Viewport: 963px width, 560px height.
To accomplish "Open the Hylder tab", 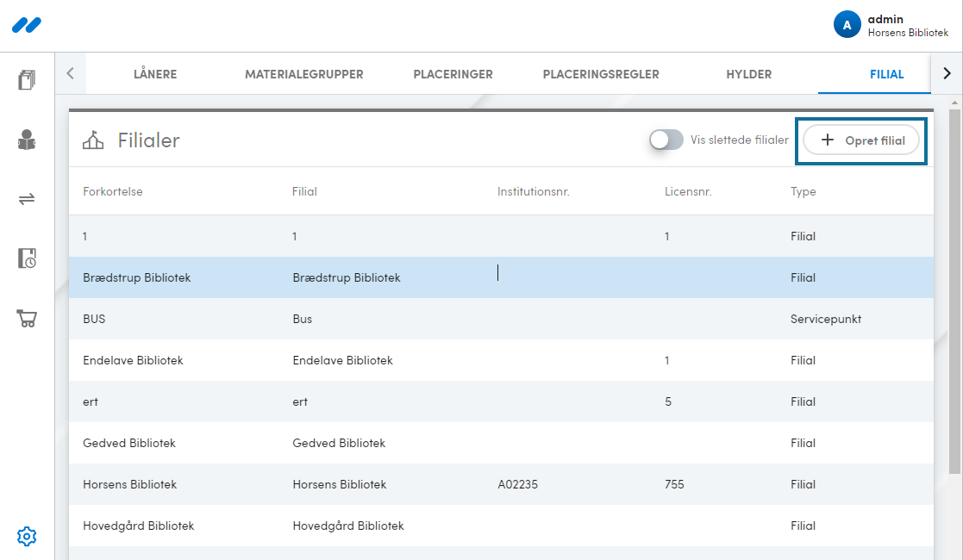I will click(748, 74).
